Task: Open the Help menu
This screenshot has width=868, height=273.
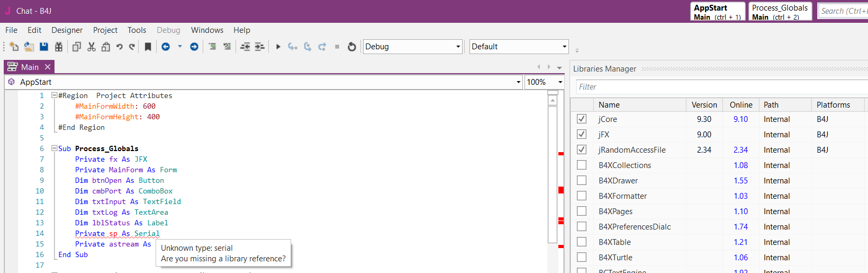Action: click(x=242, y=30)
